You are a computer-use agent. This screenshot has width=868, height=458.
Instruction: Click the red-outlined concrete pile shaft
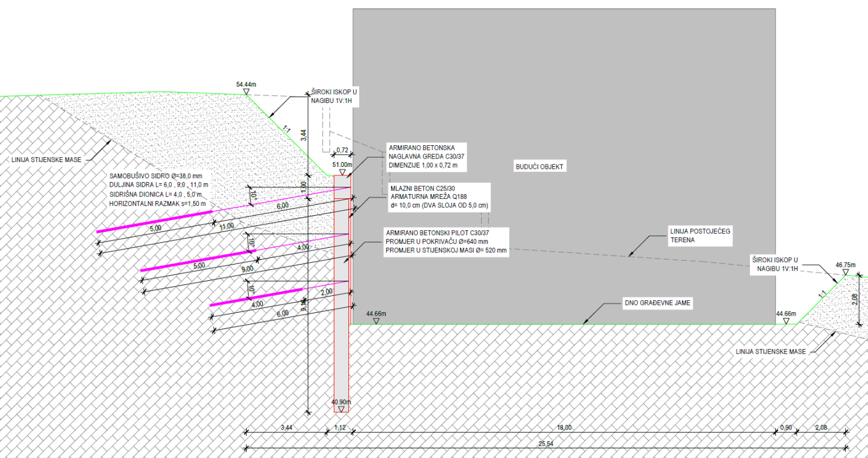point(341,293)
